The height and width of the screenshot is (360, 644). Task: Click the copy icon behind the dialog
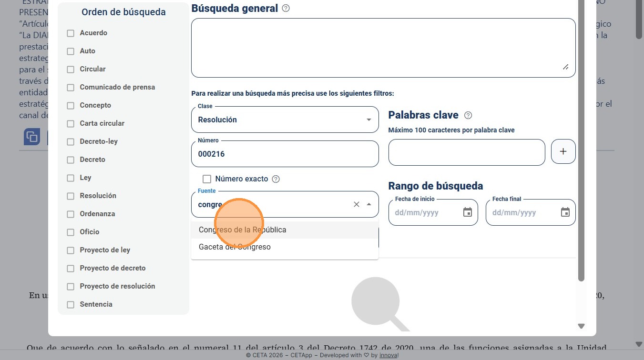pyautogui.click(x=32, y=137)
